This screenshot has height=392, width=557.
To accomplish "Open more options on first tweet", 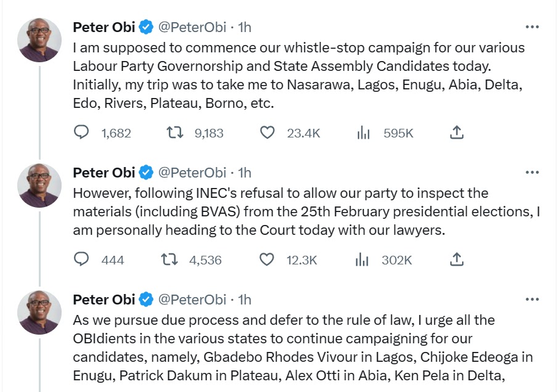I will [x=532, y=27].
